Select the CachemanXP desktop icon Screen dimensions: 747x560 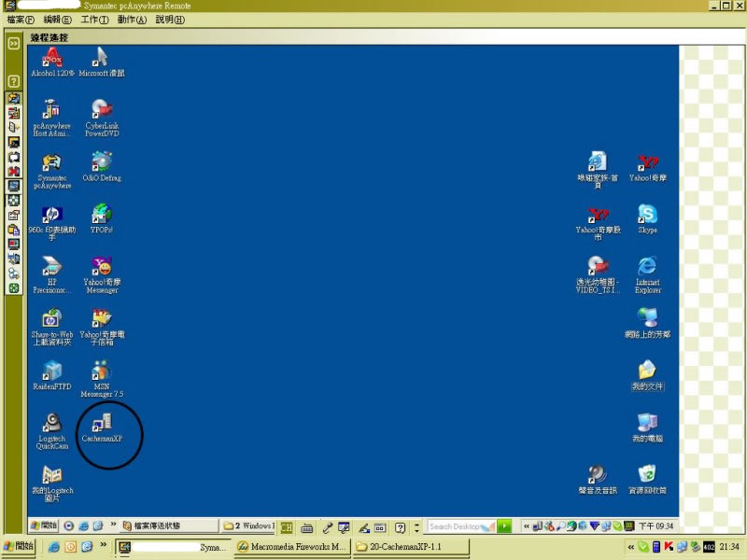pyautogui.click(x=102, y=427)
